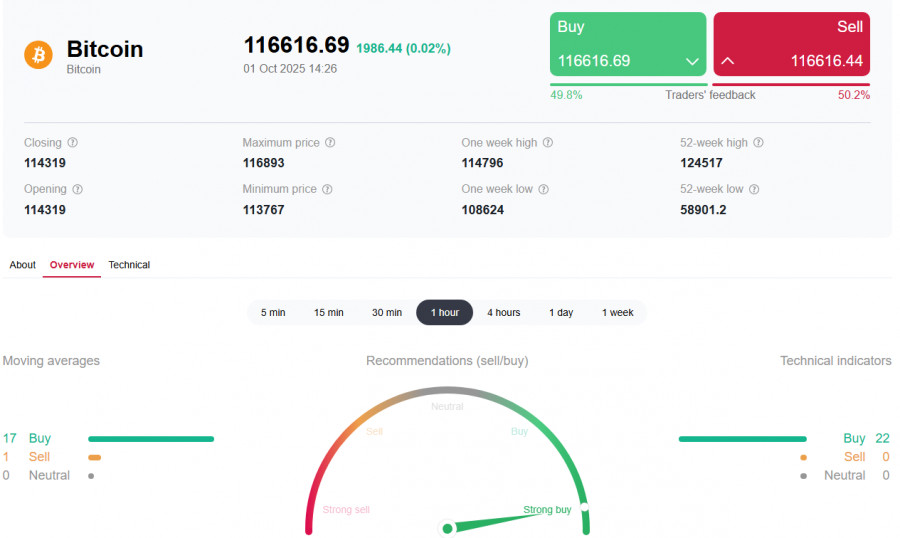Viewport: 900px width, 538px height.
Task: Open the One week low help icon
Action: point(544,189)
